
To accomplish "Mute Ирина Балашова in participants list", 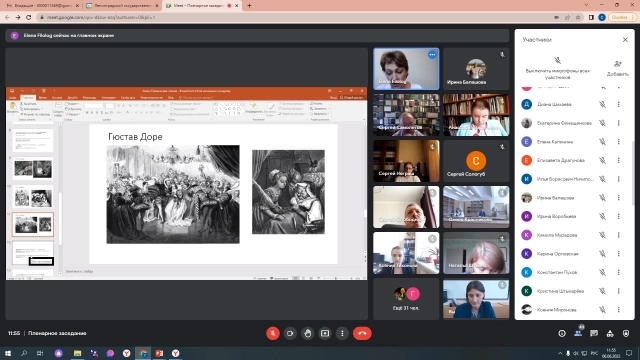I will (x=602, y=198).
